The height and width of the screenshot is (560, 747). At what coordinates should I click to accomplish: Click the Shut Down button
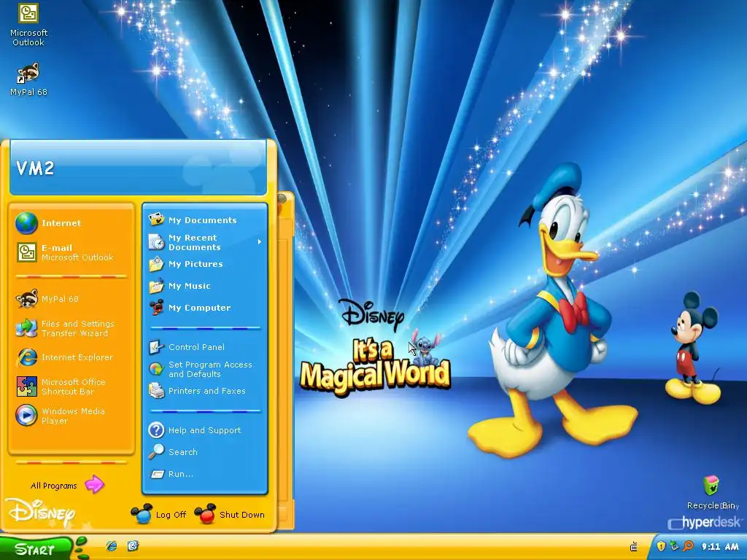pyautogui.click(x=230, y=514)
